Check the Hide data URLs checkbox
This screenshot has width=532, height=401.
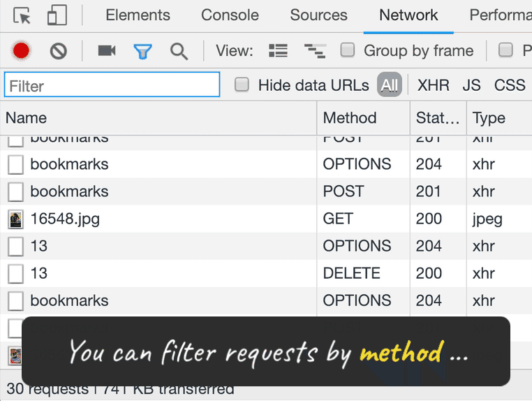242,85
